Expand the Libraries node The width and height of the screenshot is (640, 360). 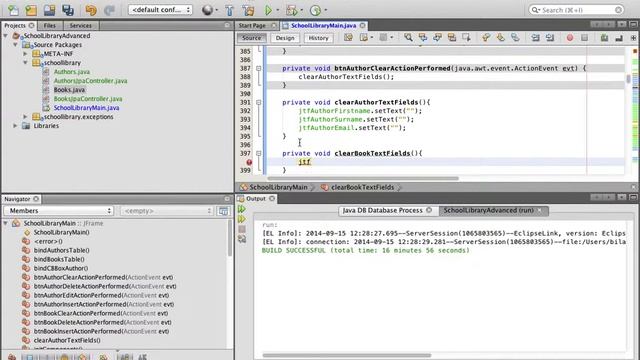(x=16, y=126)
